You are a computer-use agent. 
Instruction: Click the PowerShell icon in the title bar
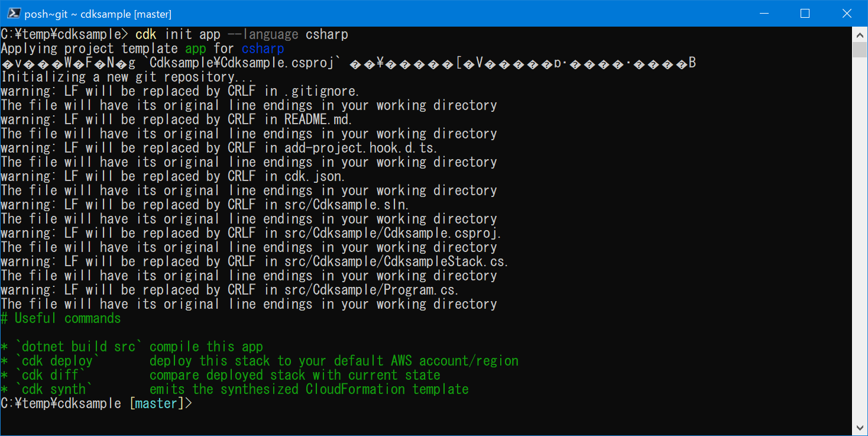pyautogui.click(x=12, y=12)
